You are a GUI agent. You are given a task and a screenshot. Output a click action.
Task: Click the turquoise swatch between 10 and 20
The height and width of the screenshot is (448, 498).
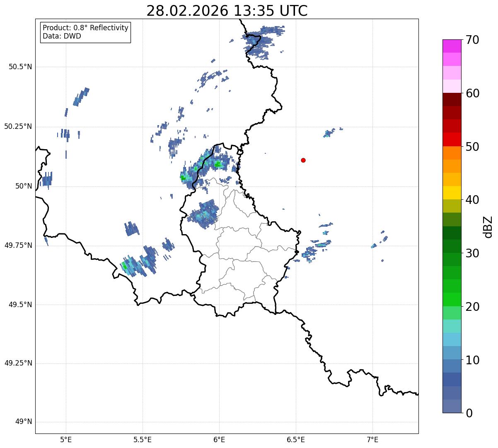pos(452,326)
